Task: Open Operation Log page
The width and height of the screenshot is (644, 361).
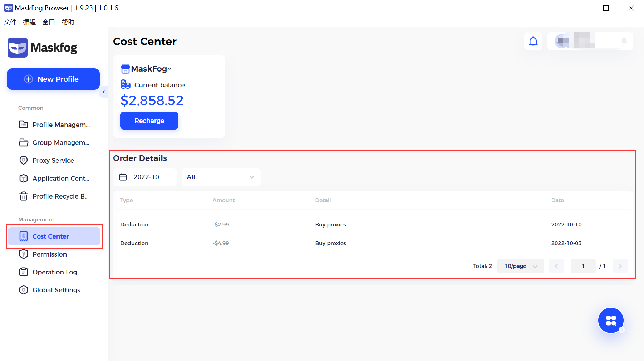Action: [54, 272]
